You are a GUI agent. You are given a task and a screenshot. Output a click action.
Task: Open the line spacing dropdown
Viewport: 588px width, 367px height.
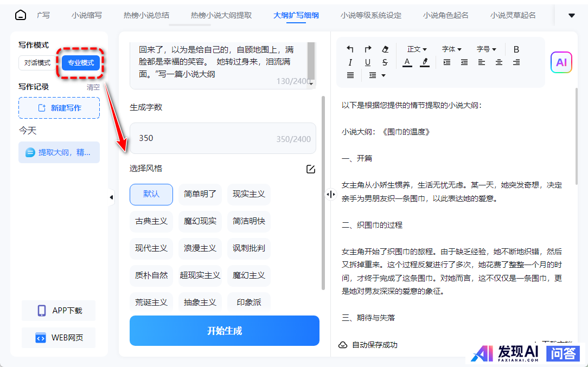click(x=377, y=75)
